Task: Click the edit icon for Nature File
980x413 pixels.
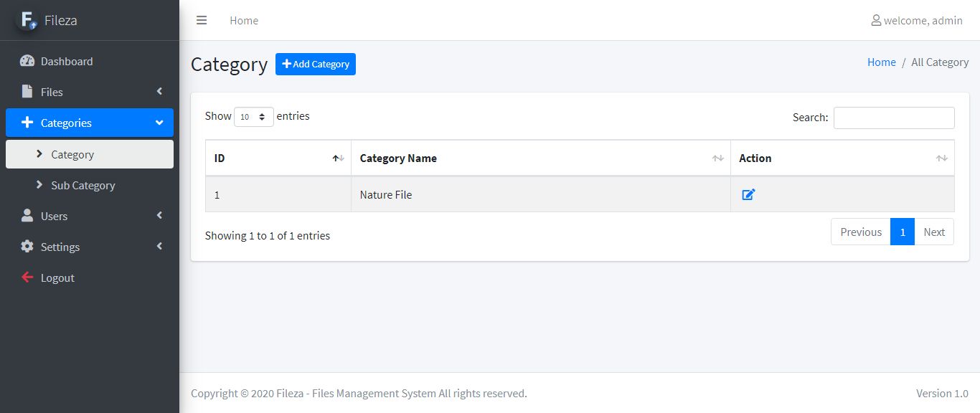Action: click(x=748, y=194)
